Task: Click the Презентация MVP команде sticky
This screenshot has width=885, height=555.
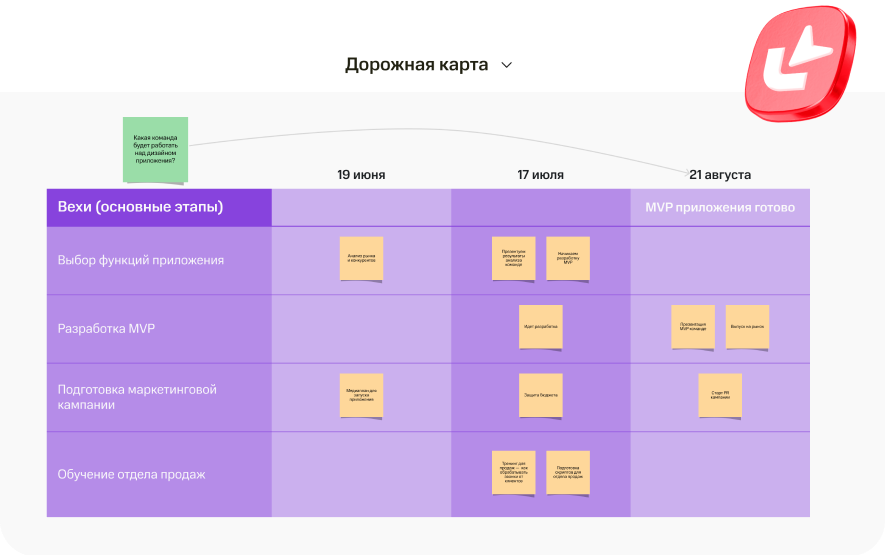Action: [x=693, y=326]
